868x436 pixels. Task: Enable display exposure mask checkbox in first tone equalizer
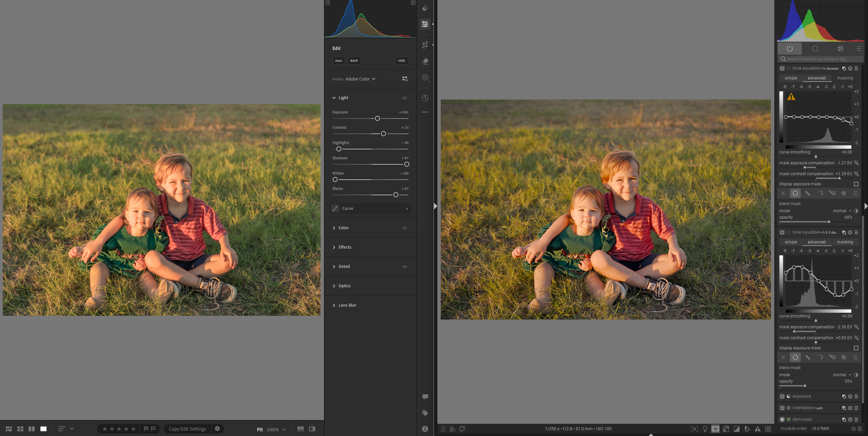[x=856, y=184]
